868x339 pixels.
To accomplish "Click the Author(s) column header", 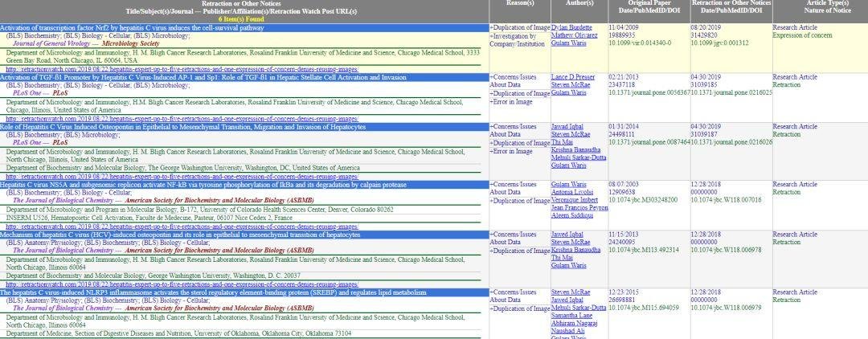I will coord(578,3).
